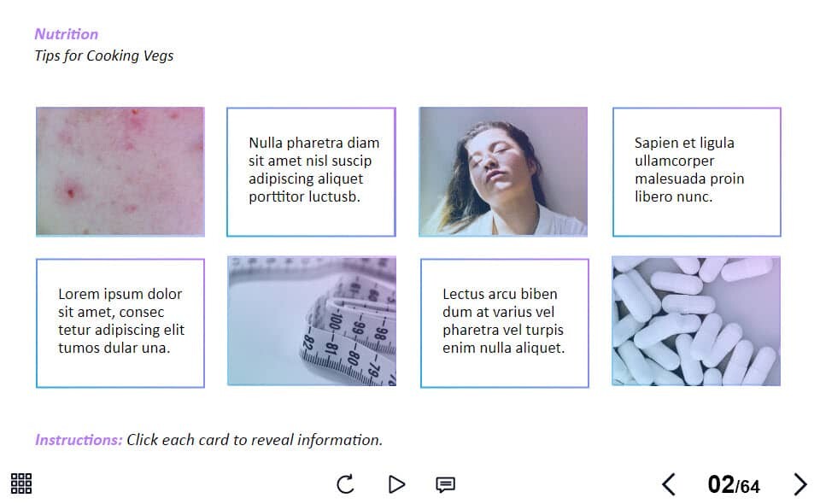Click the '/64' total slides number
Screen dimensions: 820x504
[748, 487]
